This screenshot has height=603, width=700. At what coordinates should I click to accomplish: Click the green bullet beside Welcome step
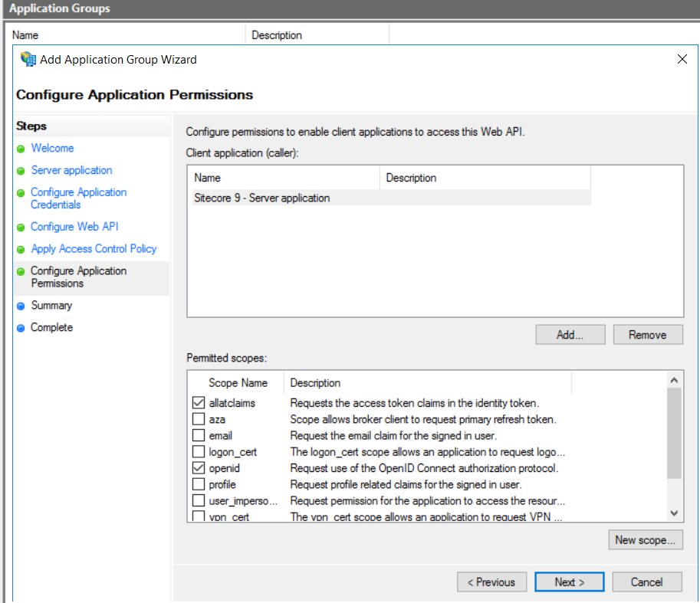21,149
